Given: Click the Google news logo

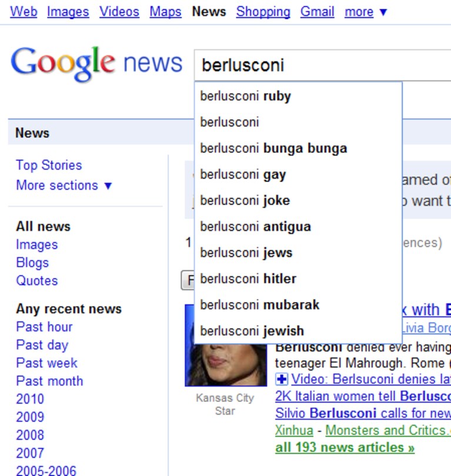Looking at the screenshot, I should pyautogui.click(x=96, y=63).
